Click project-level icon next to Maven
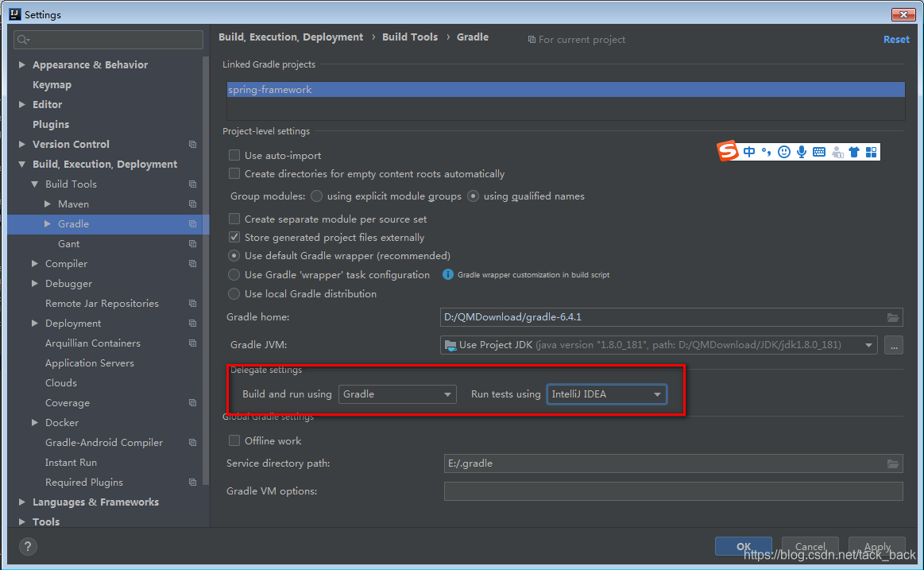 [x=192, y=204]
